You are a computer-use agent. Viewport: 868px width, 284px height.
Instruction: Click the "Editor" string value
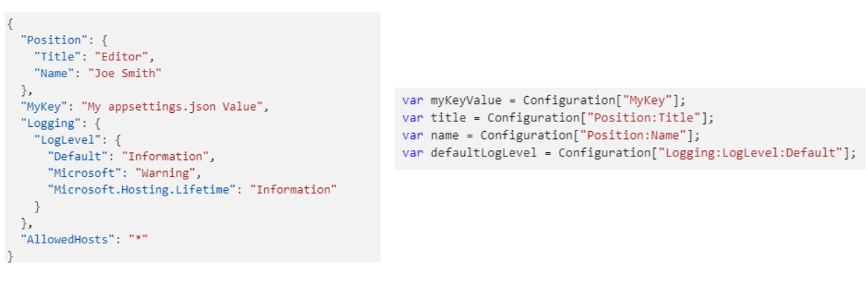coord(124,56)
